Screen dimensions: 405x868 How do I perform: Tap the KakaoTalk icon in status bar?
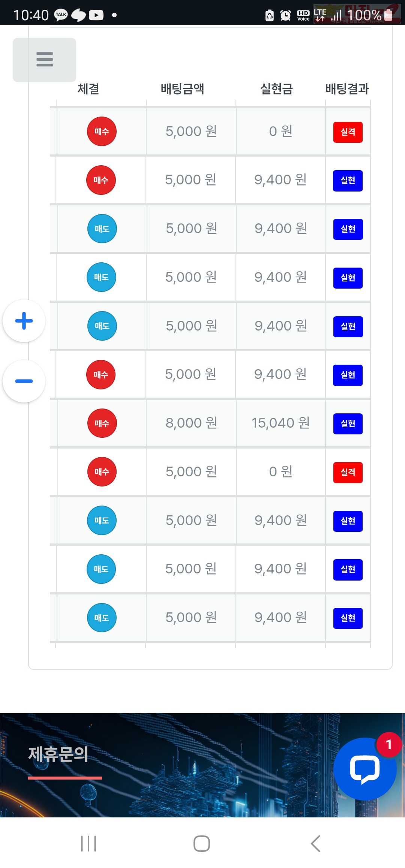[x=61, y=15]
